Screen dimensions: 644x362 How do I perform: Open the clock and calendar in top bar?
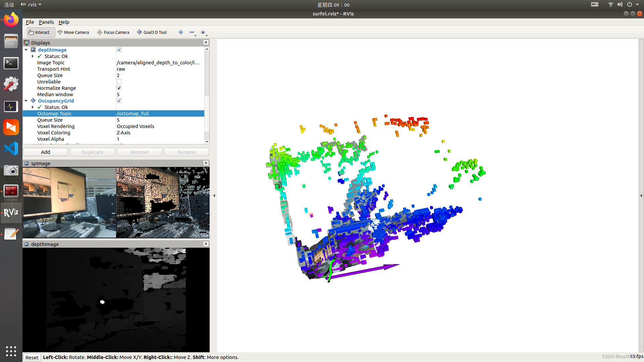[333, 5]
